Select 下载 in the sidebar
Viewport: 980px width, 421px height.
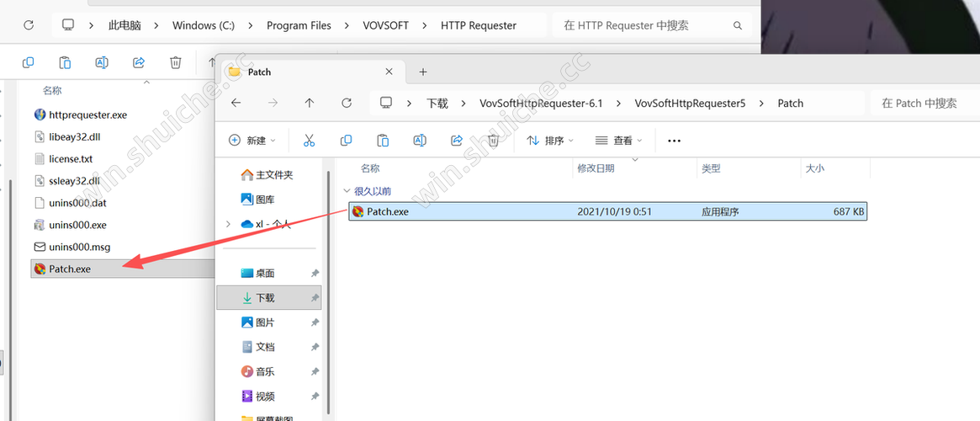pos(268,298)
